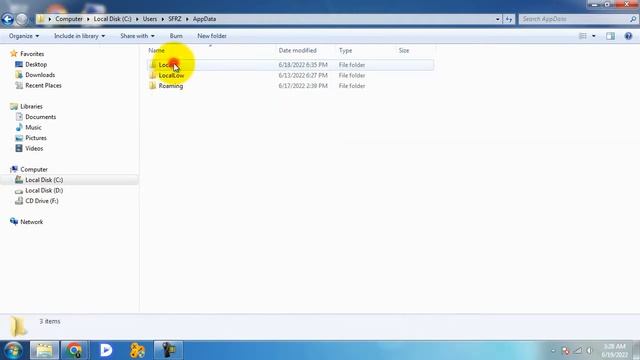
Task: Select Computer in the navigation pane
Action: 34,169
